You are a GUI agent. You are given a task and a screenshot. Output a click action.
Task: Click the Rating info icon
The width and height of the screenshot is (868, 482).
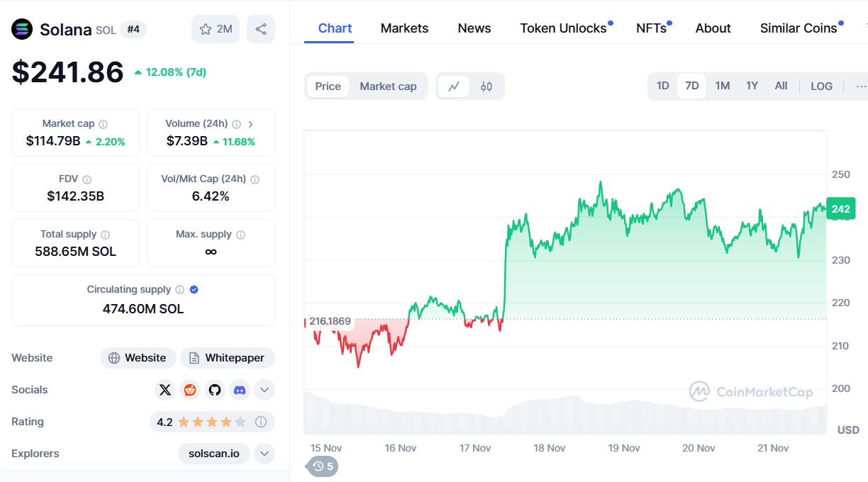pos(261,422)
